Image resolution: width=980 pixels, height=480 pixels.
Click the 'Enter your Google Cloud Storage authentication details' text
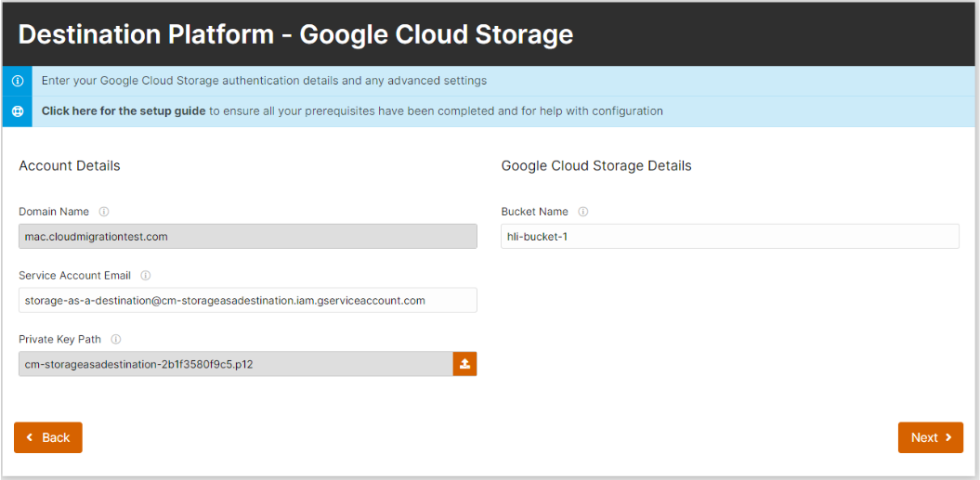265,82
